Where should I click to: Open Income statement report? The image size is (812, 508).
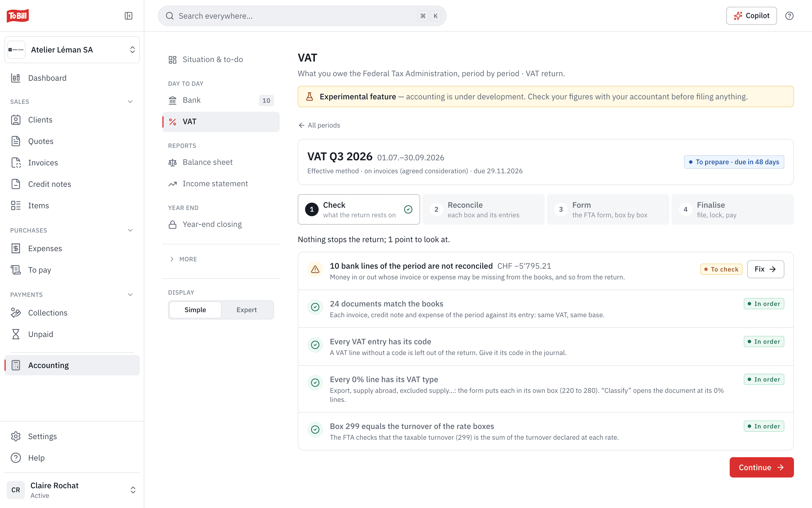[x=221, y=184]
